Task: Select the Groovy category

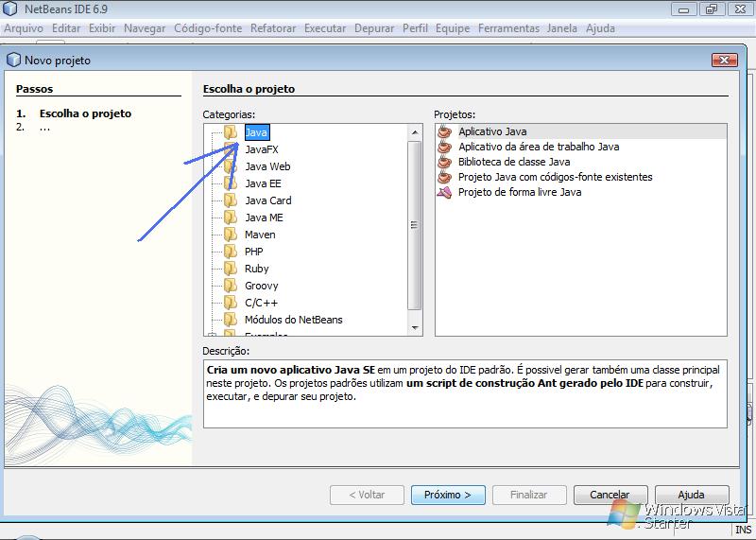Action: click(262, 286)
